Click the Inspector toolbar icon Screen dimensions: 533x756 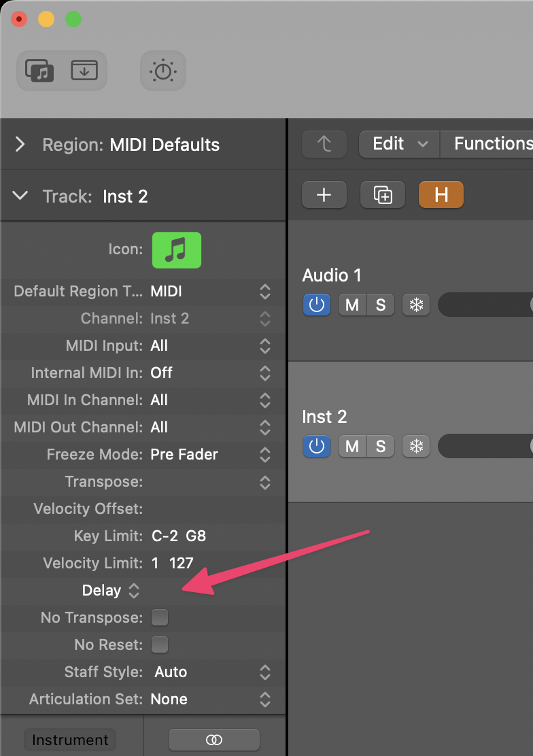tap(84, 70)
